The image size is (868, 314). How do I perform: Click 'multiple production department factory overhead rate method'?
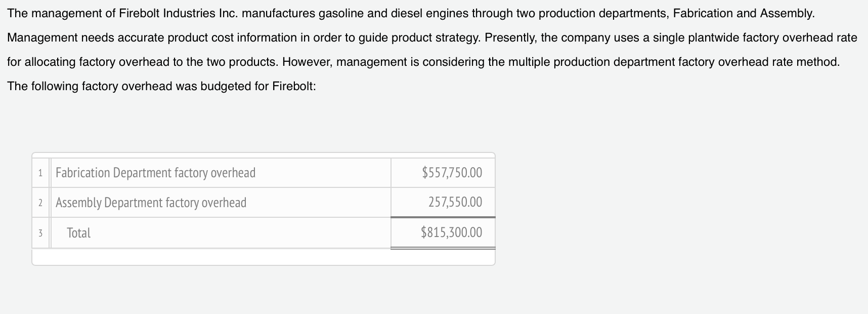pos(674,62)
